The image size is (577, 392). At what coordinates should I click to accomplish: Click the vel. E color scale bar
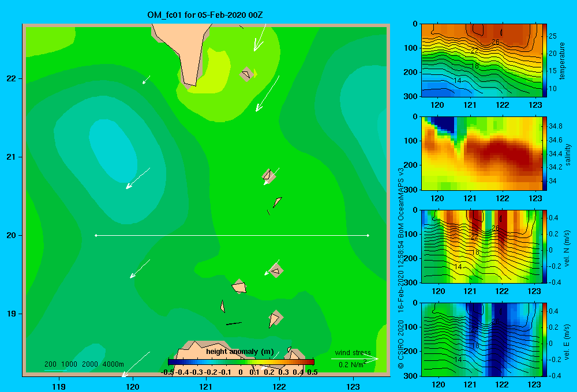(x=545, y=340)
